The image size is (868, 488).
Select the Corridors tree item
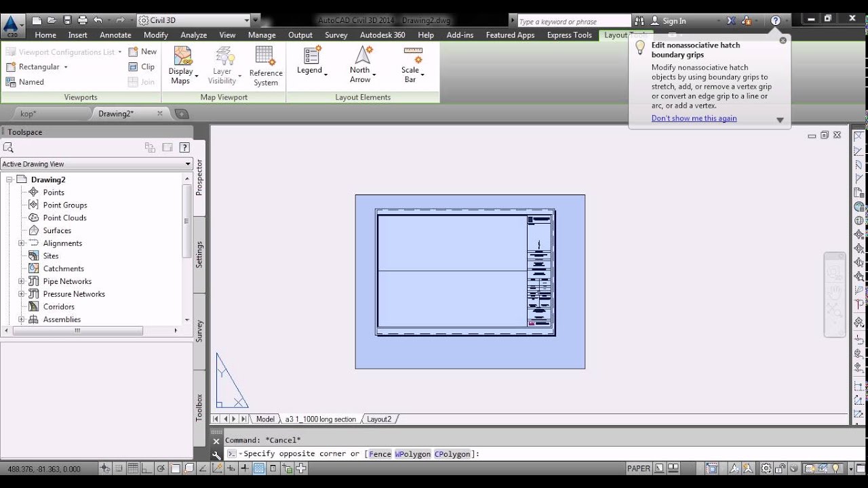point(59,307)
